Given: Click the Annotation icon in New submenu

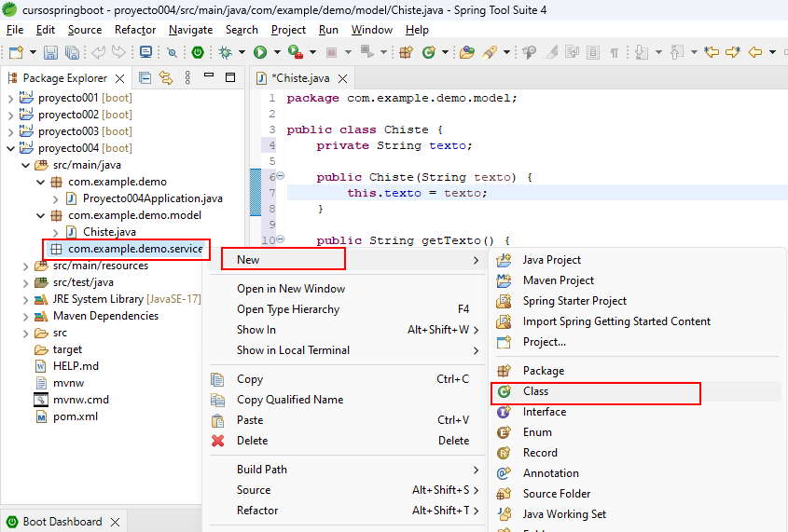Looking at the screenshot, I should click(x=504, y=474).
